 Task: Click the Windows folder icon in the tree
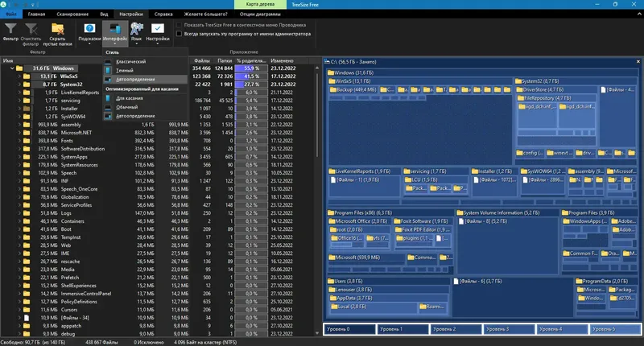click(19, 68)
